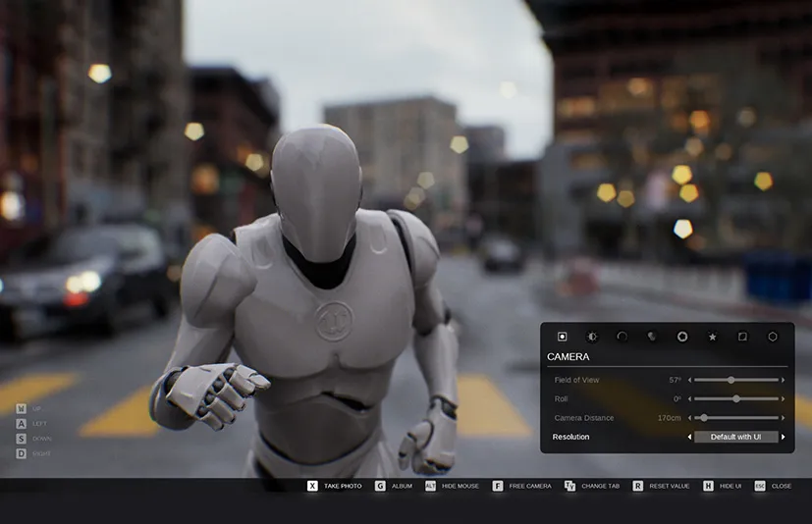Click the 'UP' movement label
Viewport: 812px width, 524px height.
[36, 408]
